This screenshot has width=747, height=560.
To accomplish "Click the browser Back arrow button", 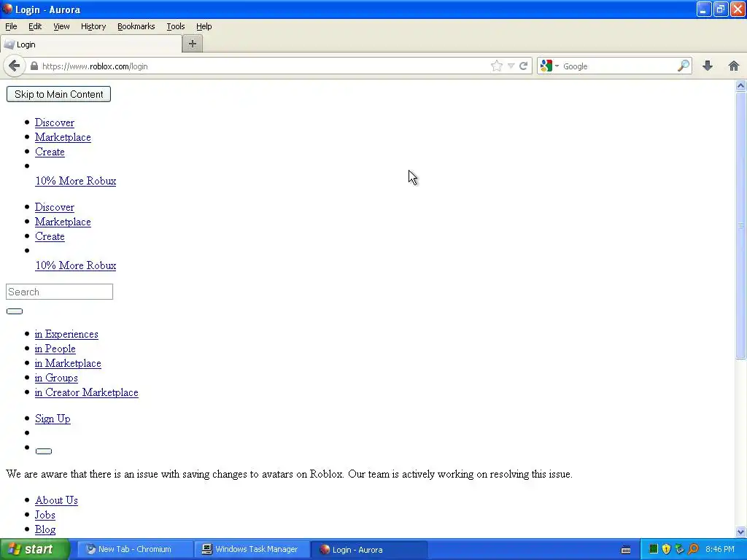I will [15, 66].
